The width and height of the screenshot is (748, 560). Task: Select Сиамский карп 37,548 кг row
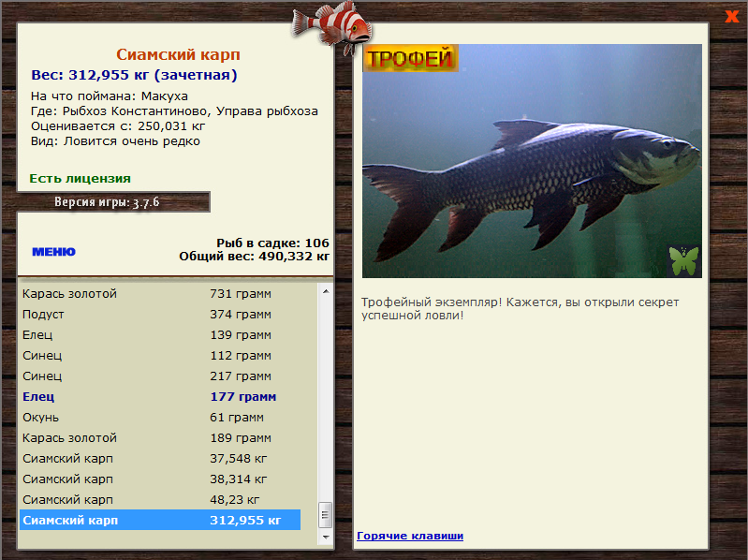[160, 459]
